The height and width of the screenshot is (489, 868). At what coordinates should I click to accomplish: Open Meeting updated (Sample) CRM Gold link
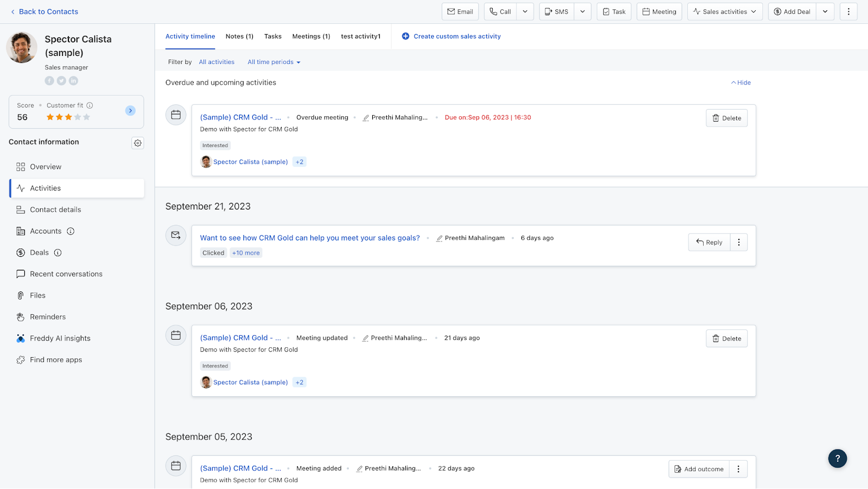[x=240, y=338]
